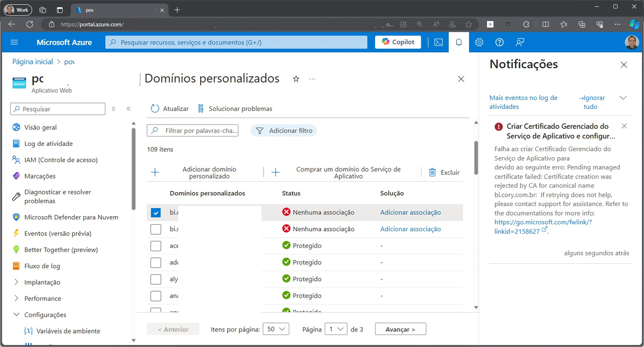Image resolution: width=644 pixels, height=347 pixels.
Task: Select the ace domain row checkbox
Action: (x=156, y=246)
